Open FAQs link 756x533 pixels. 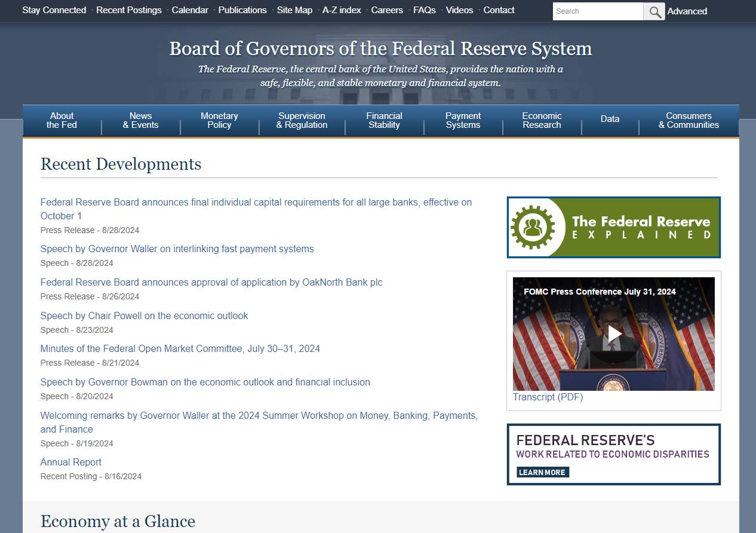(x=425, y=10)
